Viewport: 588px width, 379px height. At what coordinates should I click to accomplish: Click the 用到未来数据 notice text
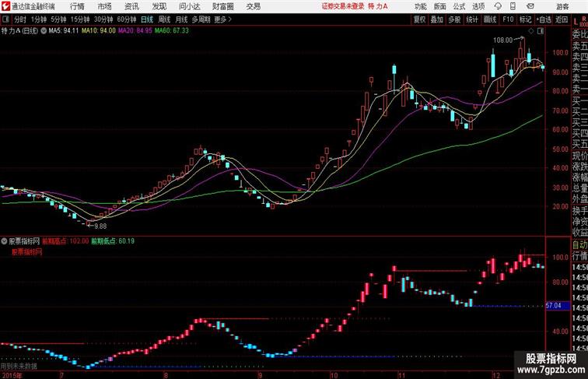click(x=19, y=367)
